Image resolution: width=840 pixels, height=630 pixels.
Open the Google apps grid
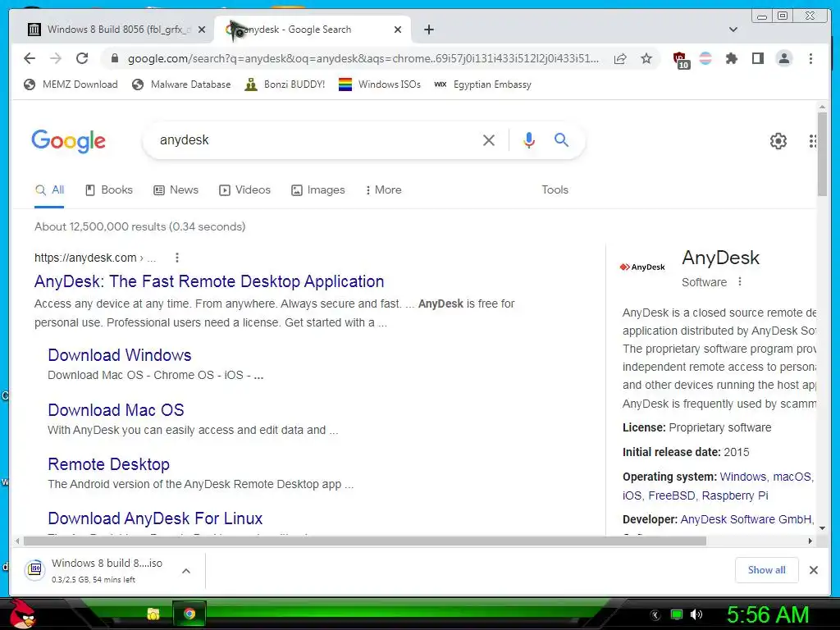(x=813, y=141)
